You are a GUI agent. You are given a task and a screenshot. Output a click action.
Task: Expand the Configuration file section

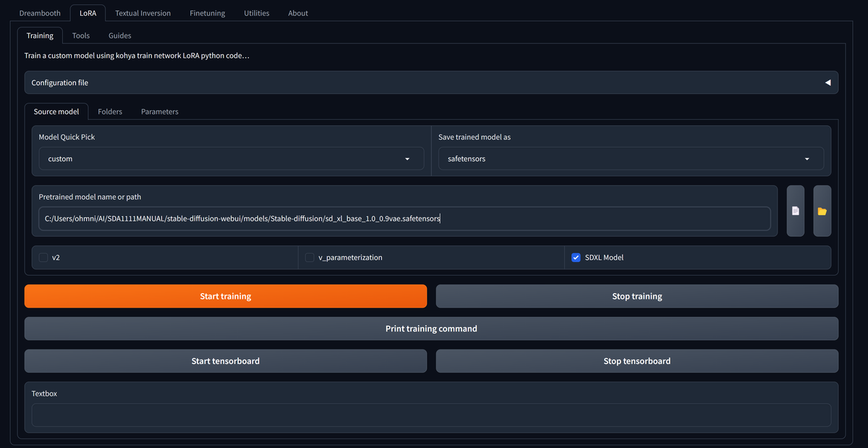point(431,83)
